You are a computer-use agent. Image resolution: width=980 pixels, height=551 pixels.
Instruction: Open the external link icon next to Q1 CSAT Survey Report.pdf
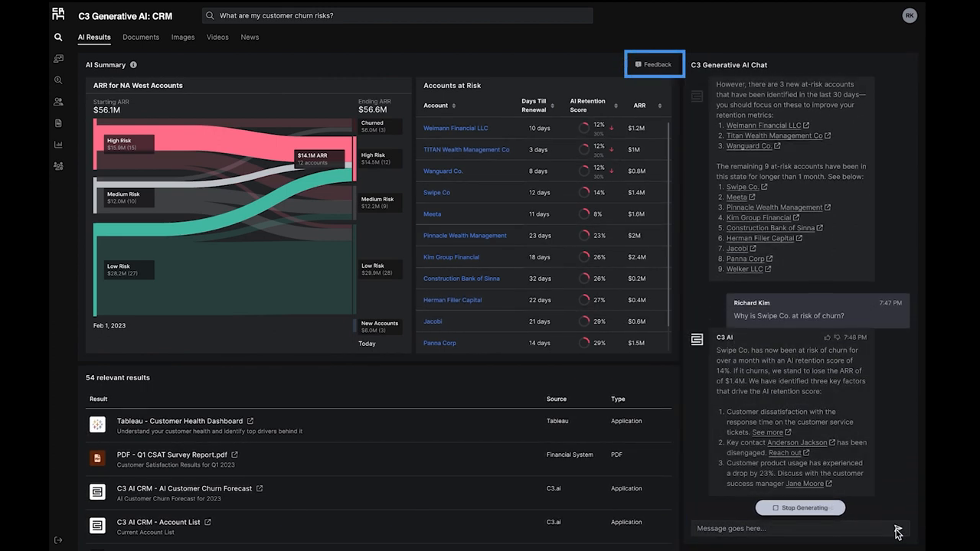(x=234, y=455)
